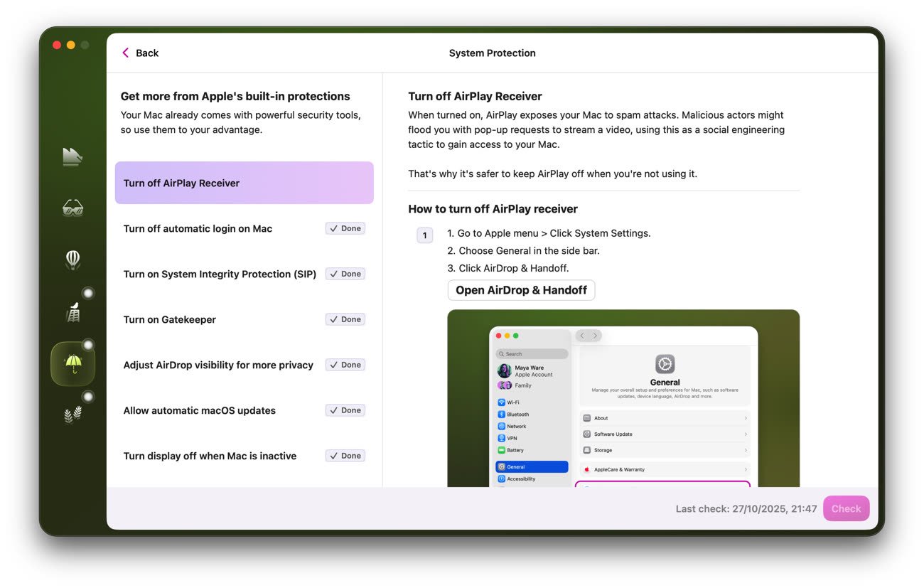
Task: Click Done badge for System Integrity Protection
Action: click(345, 274)
